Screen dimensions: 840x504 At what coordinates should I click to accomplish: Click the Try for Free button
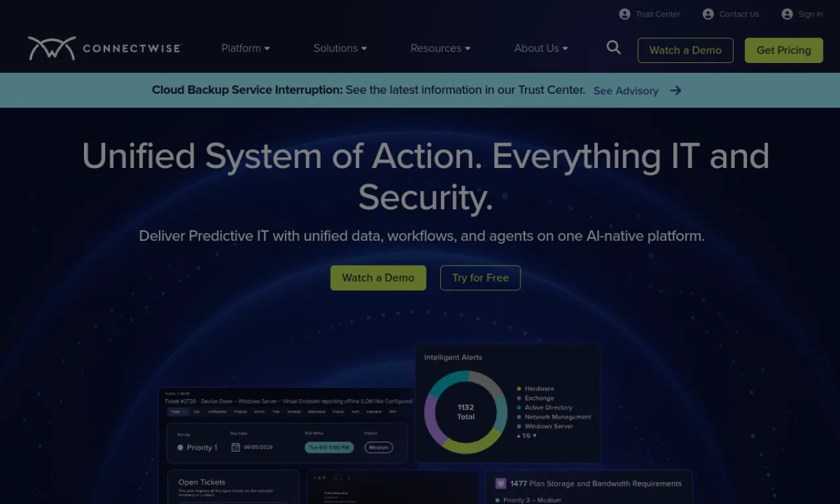pos(480,278)
